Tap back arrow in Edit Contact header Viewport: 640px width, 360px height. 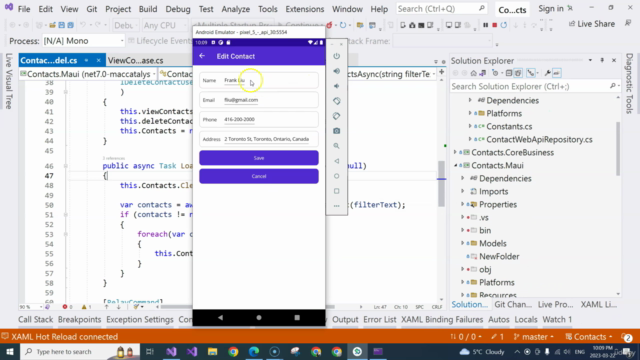pyautogui.click(x=202, y=56)
